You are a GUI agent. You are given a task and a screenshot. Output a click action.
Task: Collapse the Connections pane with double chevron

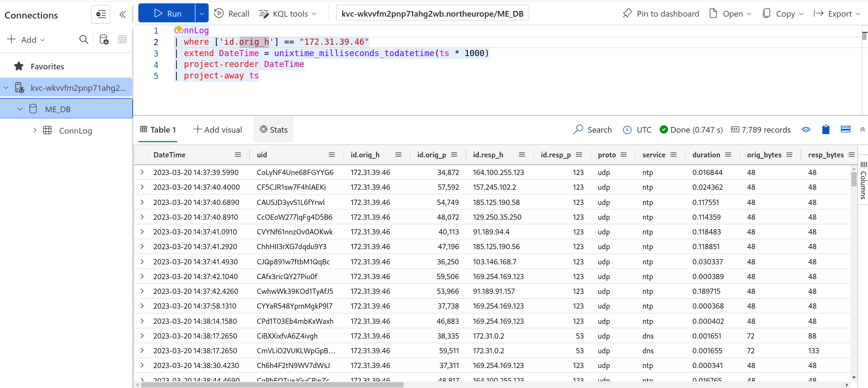coord(123,14)
